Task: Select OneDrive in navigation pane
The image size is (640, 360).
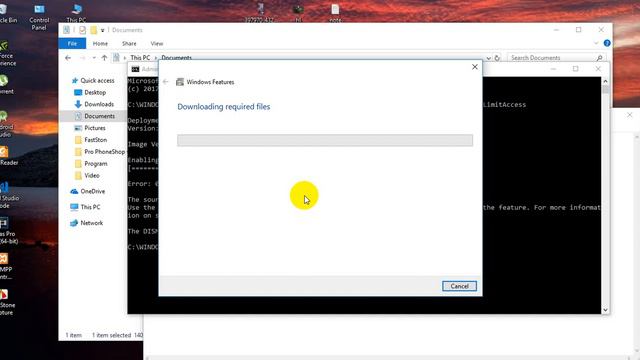Action: (92, 191)
